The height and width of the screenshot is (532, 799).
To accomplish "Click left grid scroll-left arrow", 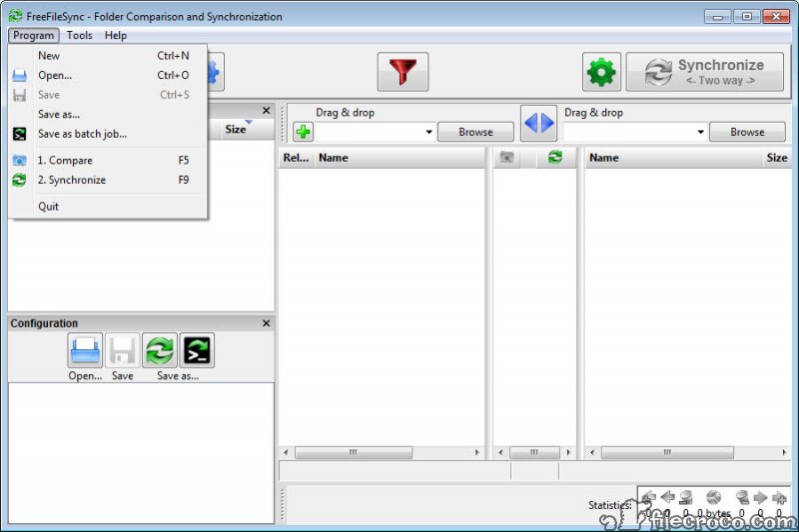I will (286, 452).
